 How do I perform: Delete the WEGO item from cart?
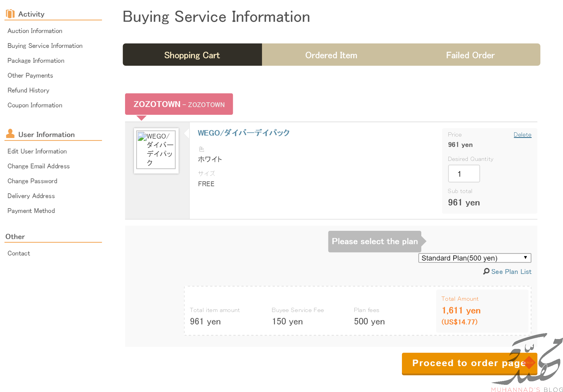[x=522, y=134]
